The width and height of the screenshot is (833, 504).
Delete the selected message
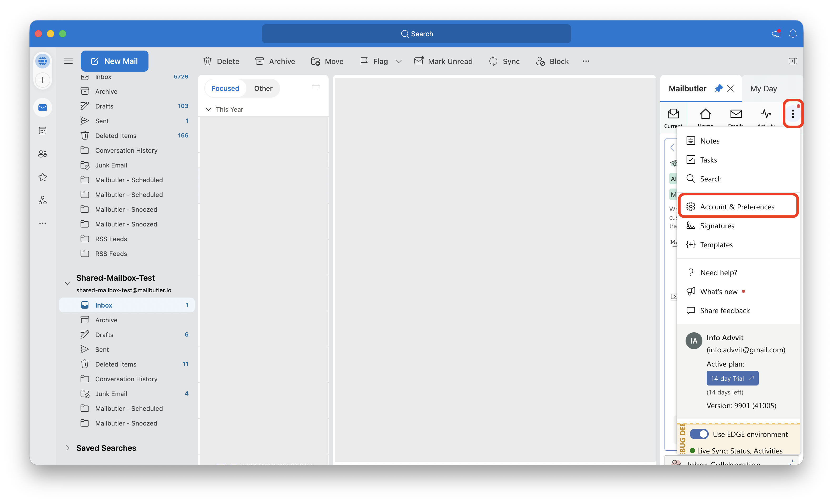pos(221,61)
